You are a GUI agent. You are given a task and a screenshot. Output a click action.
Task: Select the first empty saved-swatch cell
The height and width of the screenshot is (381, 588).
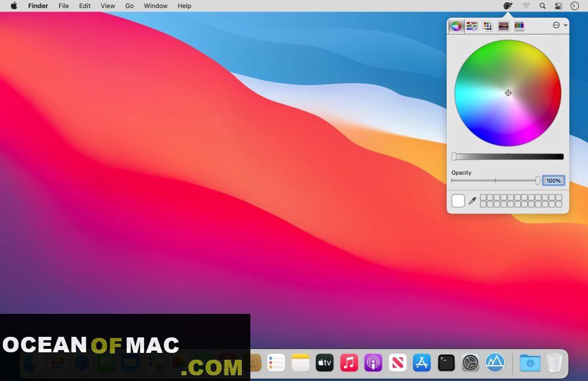(x=483, y=197)
